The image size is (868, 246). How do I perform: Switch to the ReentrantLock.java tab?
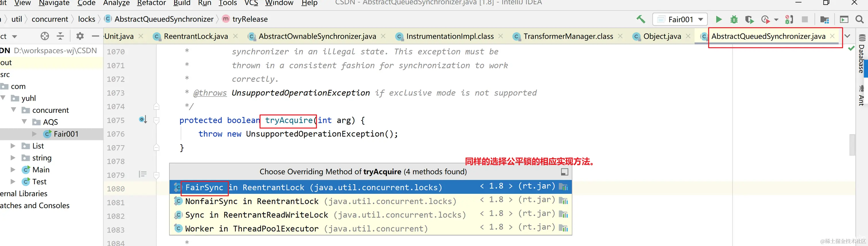tap(195, 36)
